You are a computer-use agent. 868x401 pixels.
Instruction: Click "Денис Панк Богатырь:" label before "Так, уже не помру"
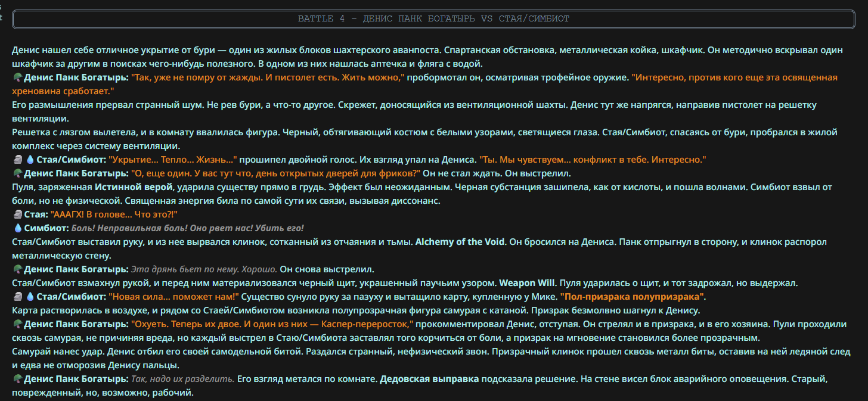[76, 77]
